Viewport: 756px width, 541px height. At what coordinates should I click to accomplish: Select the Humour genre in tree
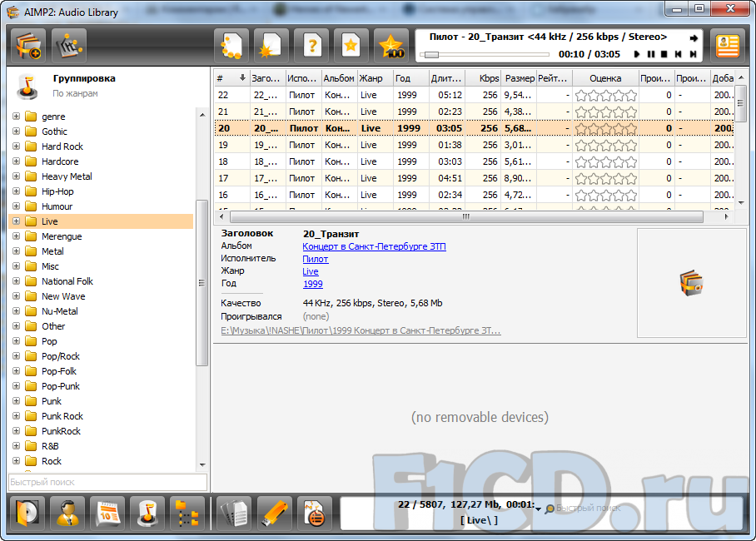tap(57, 206)
